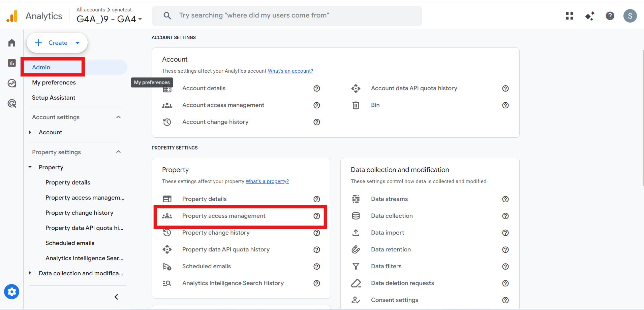Open Property access management in Property card

pos(224,216)
